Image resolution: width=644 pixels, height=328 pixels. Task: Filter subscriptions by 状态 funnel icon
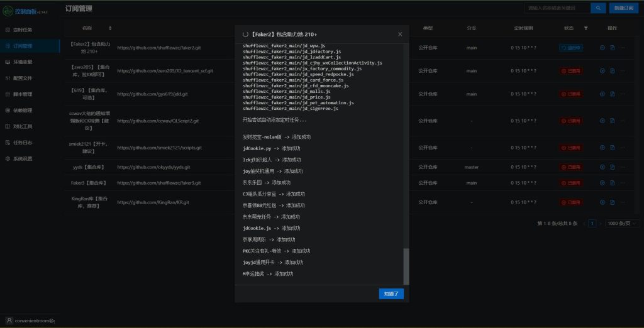coord(586,28)
